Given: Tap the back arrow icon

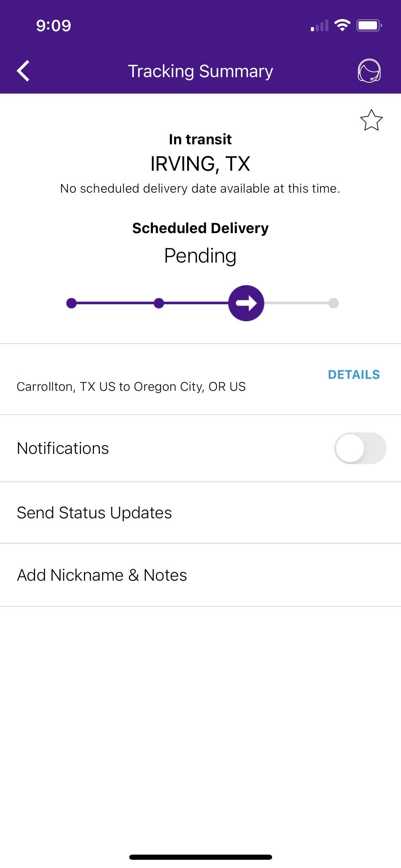Looking at the screenshot, I should point(23,71).
